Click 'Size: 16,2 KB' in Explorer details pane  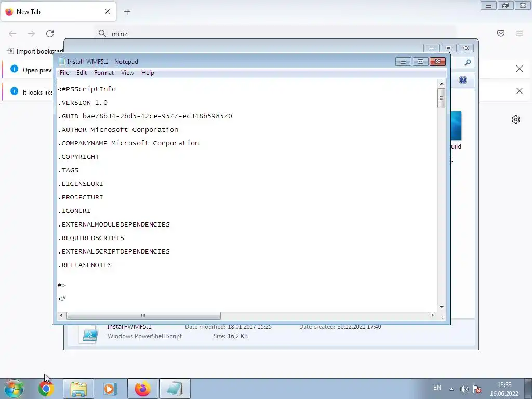coord(230,336)
